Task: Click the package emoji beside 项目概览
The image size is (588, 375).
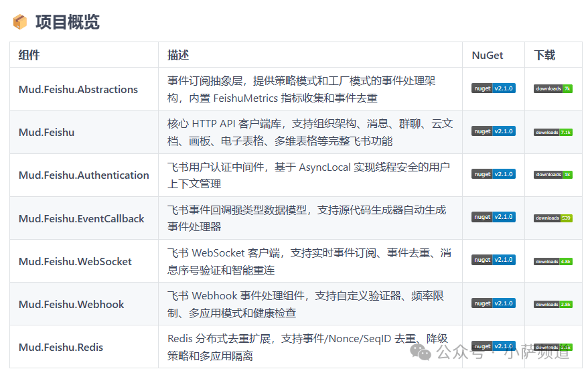Action: [x=20, y=21]
